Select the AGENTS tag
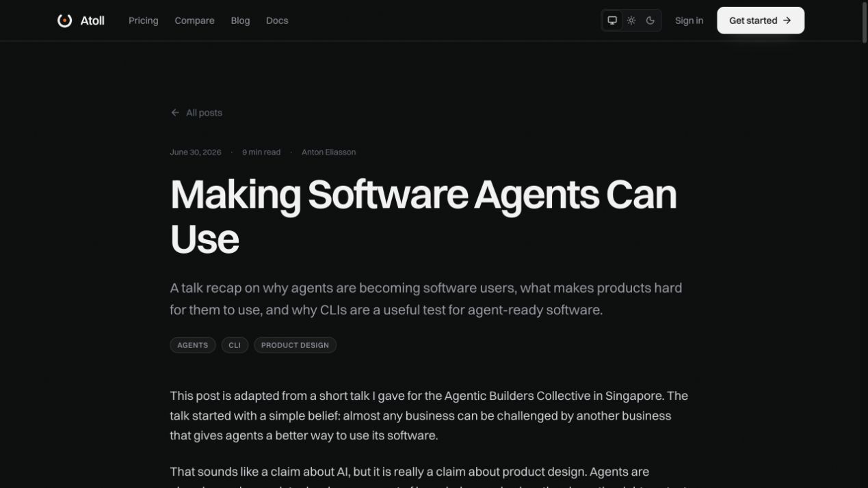Image resolution: width=868 pixels, height=488 pixels. 193,345
